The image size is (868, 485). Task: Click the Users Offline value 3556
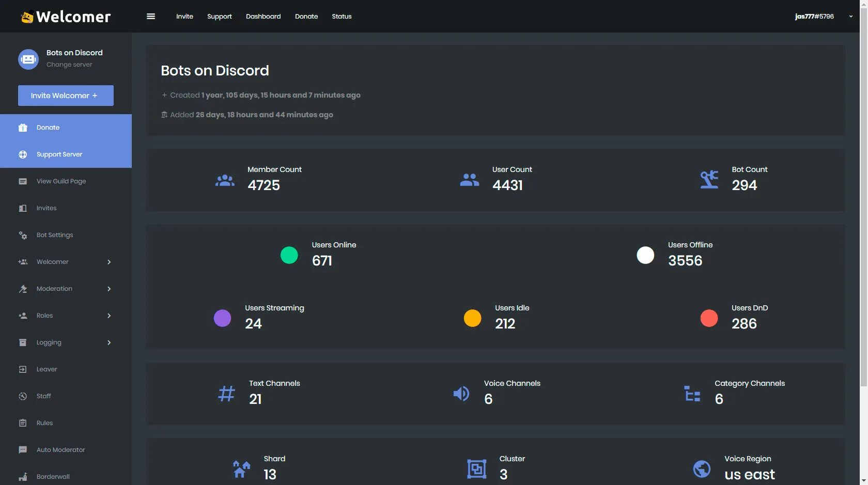[x=685, y=260]
